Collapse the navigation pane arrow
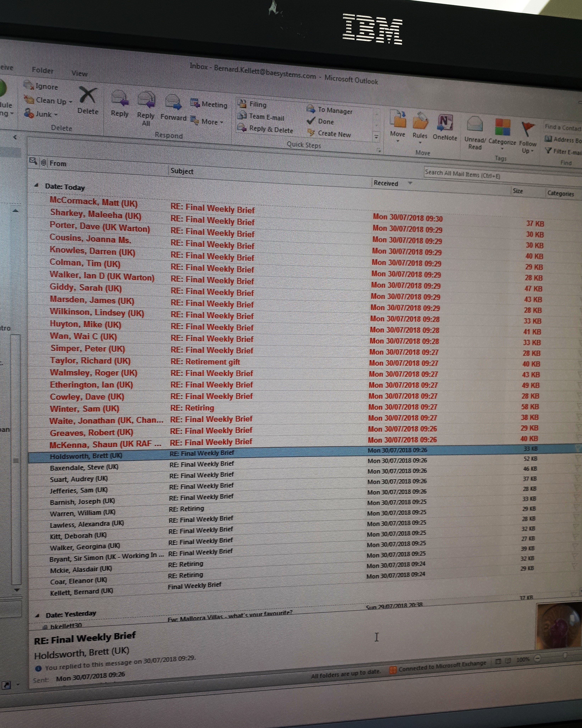Viewport: 582px width, 728px height. click(15, 137)
